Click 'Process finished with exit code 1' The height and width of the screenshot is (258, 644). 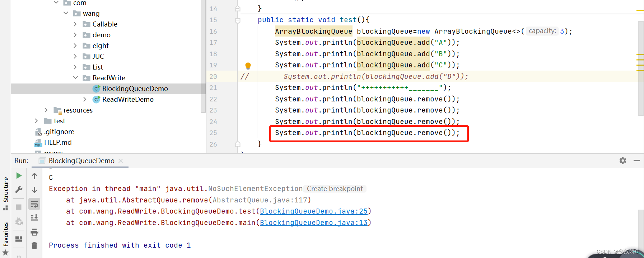click(120, 245)
